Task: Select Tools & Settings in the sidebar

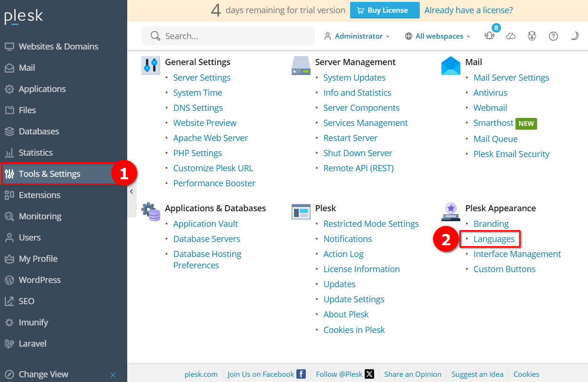Action: (64, 174)
